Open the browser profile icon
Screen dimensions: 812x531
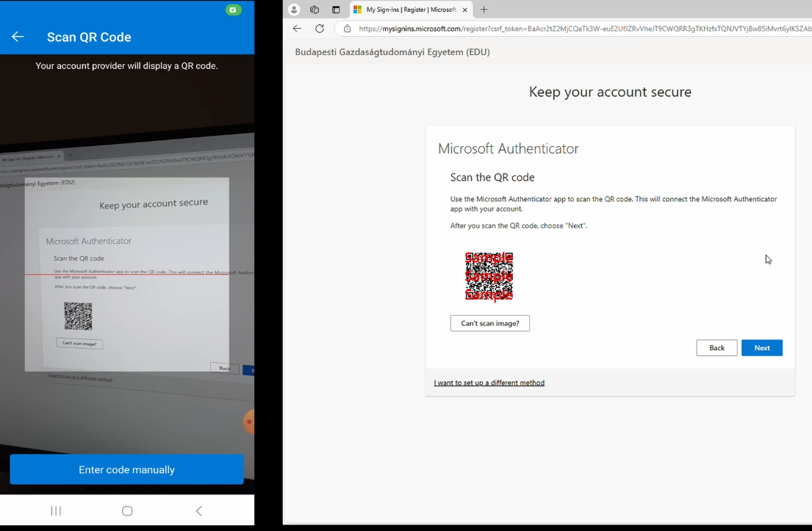[x=294, y=10]
